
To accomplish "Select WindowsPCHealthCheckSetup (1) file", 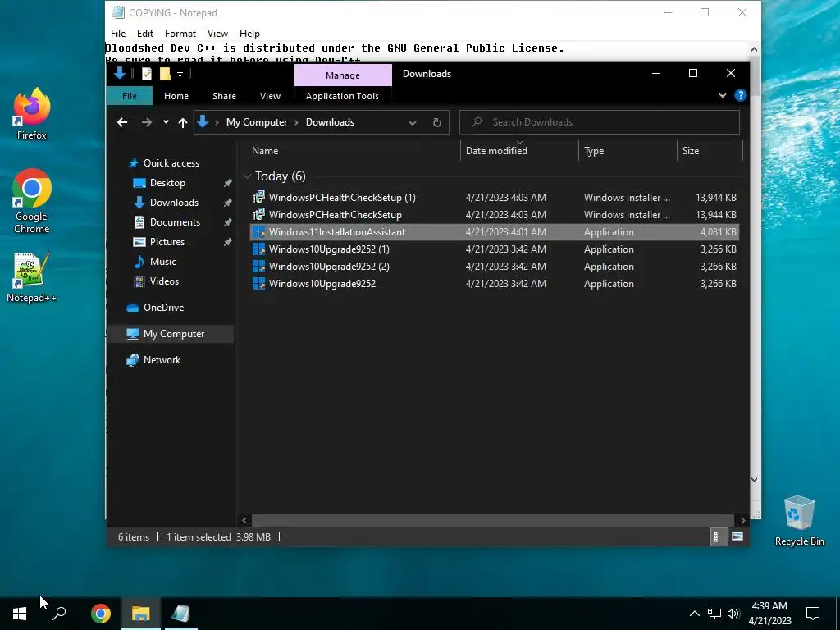I will [494, 198].
